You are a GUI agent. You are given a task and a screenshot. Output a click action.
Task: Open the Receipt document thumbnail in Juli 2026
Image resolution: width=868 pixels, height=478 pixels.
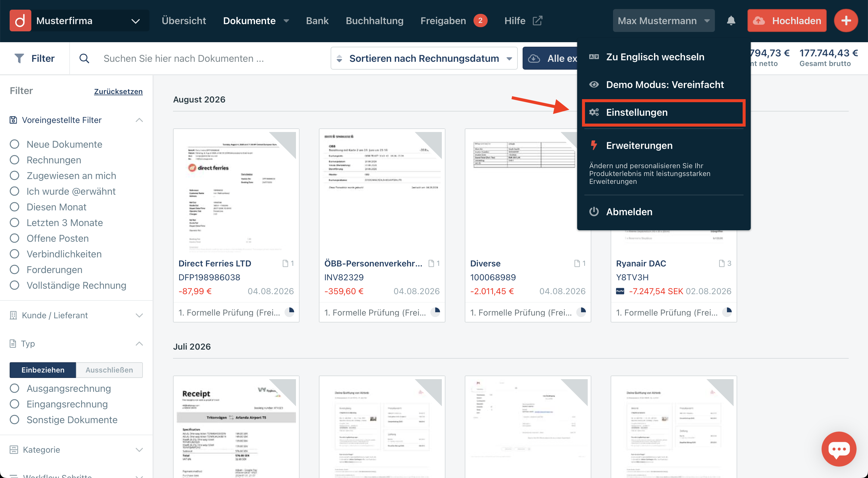pyautogui.click(x=236, y=428)
